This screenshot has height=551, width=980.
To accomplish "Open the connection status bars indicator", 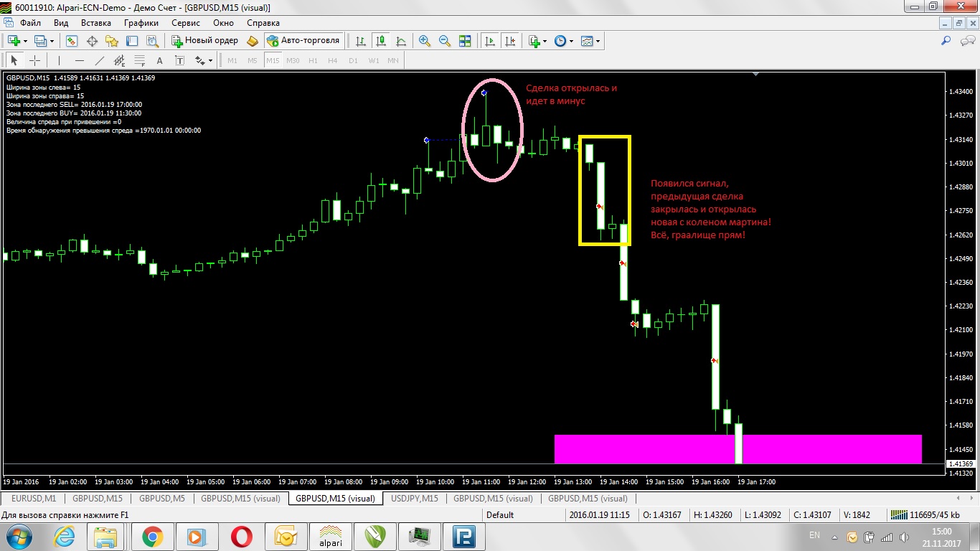I will pyautogui.click(x=898, y=514).
